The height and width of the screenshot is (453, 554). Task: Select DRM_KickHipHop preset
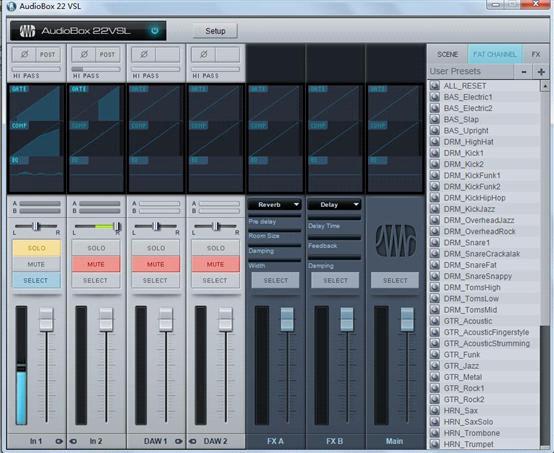[x=484, y=198]
